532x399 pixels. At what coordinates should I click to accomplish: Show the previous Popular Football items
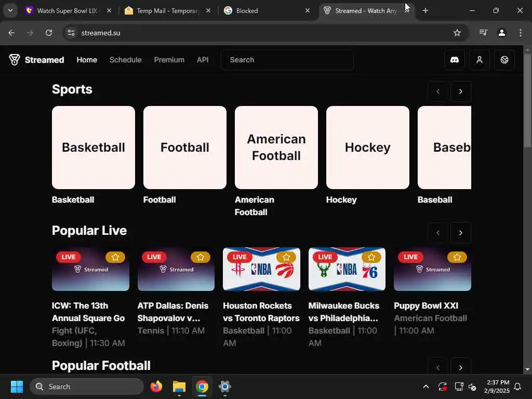pyautogui.click(x=437, y=367)
